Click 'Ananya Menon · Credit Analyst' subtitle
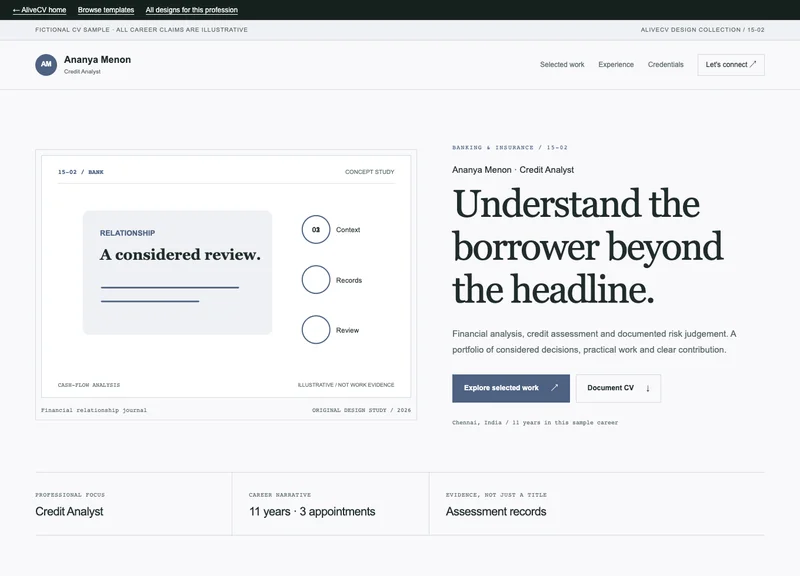The width and height of the screenshot is (800, 576). (x=513, y=170)
